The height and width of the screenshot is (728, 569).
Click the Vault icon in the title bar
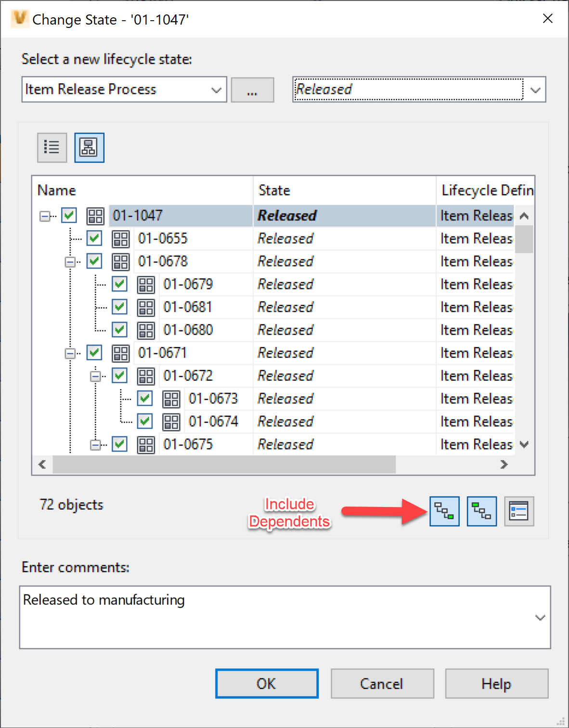point(19,19)
